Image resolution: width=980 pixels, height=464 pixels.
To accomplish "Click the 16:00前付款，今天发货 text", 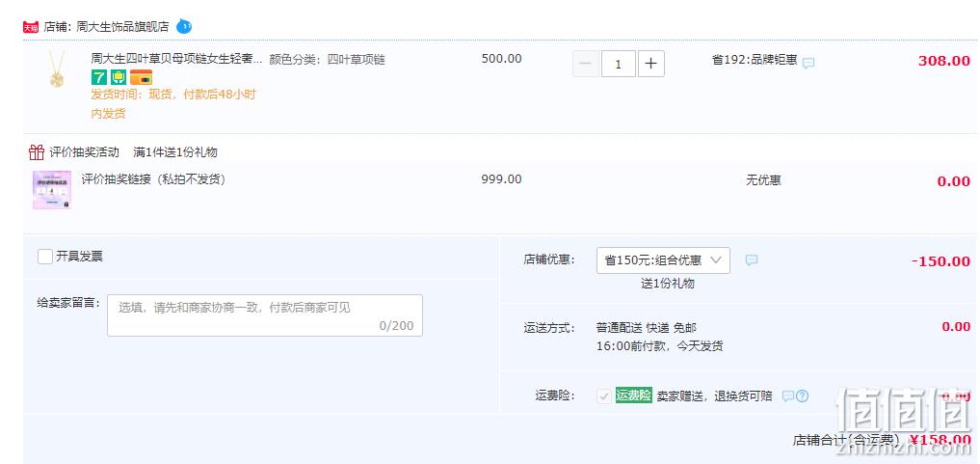I will pos(660,345).
